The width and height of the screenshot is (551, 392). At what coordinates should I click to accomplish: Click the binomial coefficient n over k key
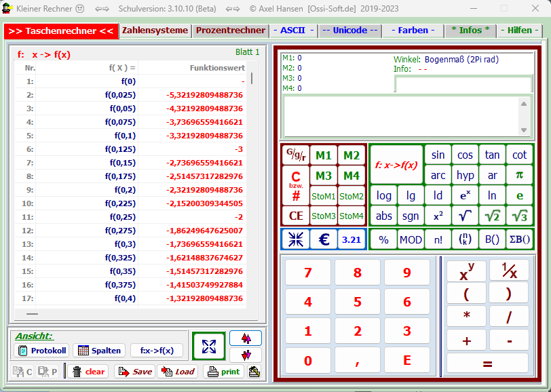pos(465,239)
